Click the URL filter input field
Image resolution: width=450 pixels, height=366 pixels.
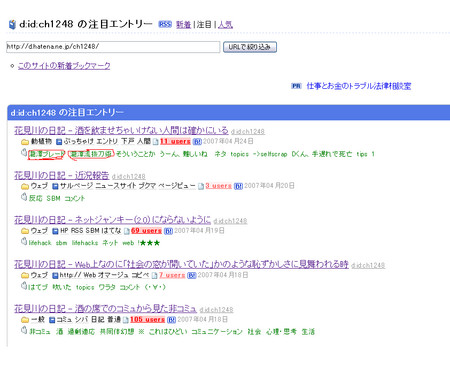click(113, 47)
